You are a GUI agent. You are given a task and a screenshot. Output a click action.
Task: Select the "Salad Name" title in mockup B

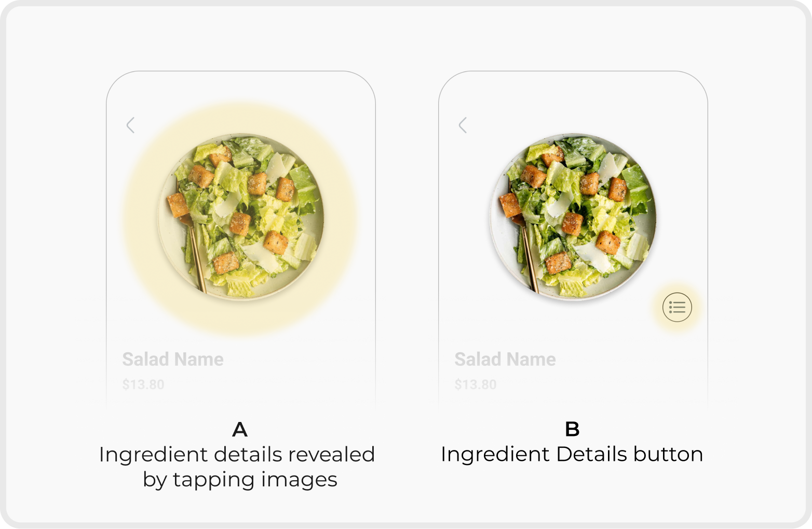(x=505, y=359)
